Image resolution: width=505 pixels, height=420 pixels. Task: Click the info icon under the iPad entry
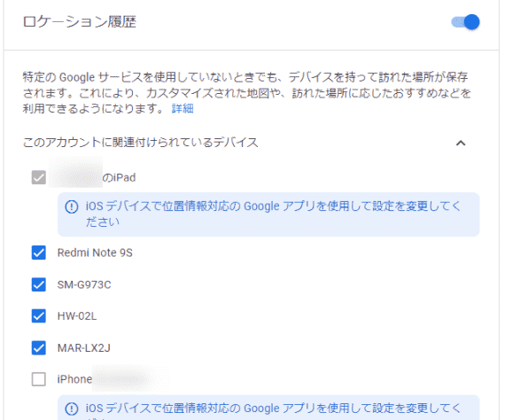(72, 206)
